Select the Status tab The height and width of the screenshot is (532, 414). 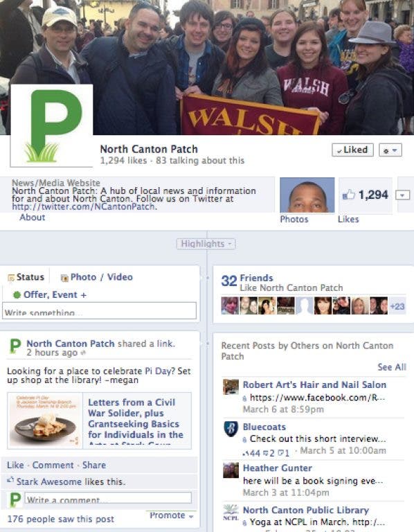tap(26, 277)
